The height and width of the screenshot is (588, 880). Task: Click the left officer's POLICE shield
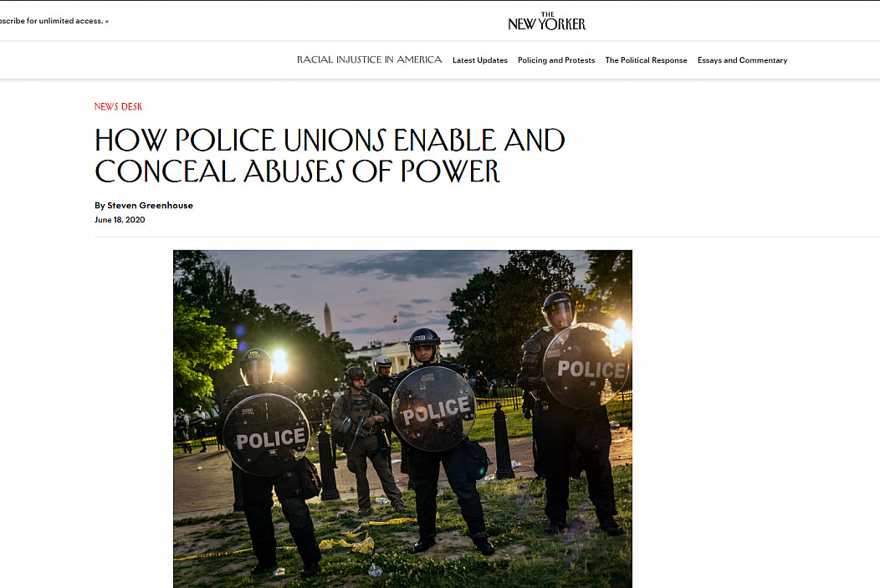[x=266, y=434]
